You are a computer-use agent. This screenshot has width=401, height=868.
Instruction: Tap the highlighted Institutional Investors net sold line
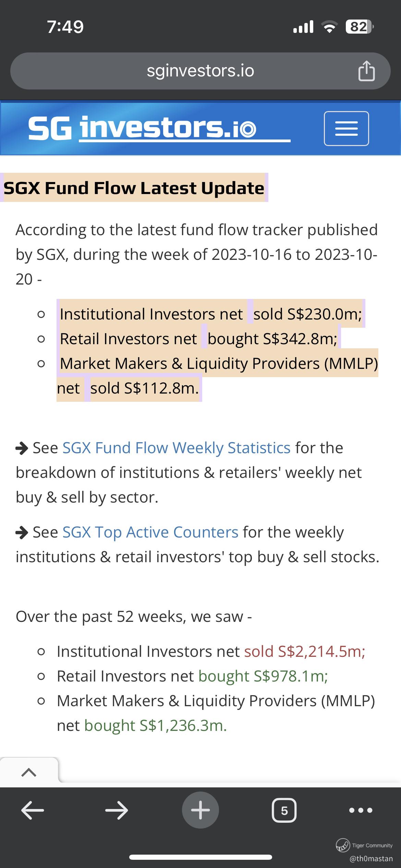211,314
